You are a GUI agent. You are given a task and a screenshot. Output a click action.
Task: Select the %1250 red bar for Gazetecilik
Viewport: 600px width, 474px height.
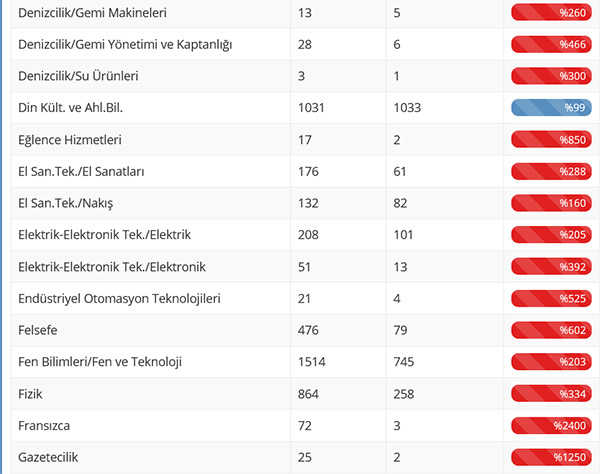(553, 457)
